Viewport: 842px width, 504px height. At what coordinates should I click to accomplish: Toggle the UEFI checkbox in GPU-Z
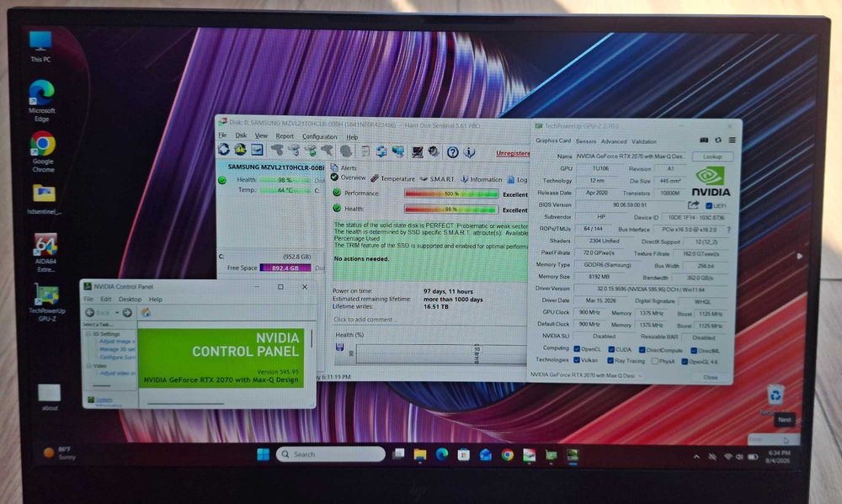tap(708, 205)
